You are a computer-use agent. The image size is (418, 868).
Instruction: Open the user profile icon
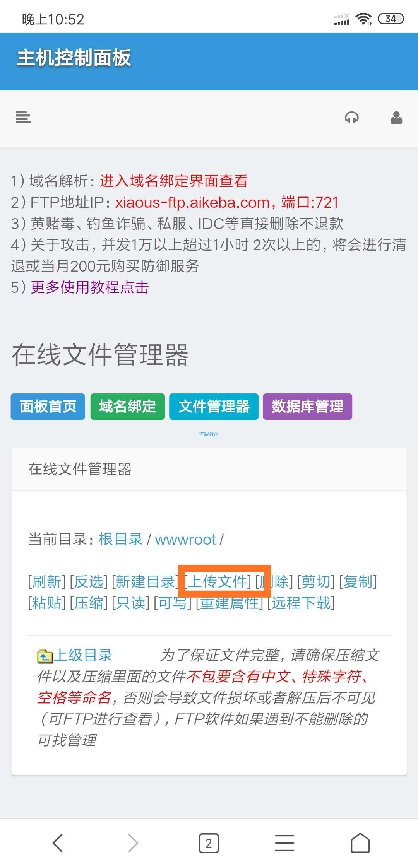click(396, 118)
